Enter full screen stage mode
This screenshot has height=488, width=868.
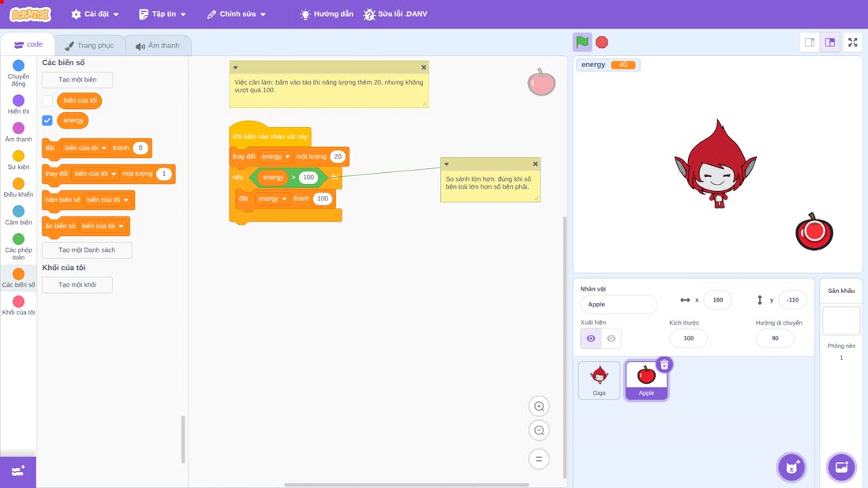coord(852,42)
